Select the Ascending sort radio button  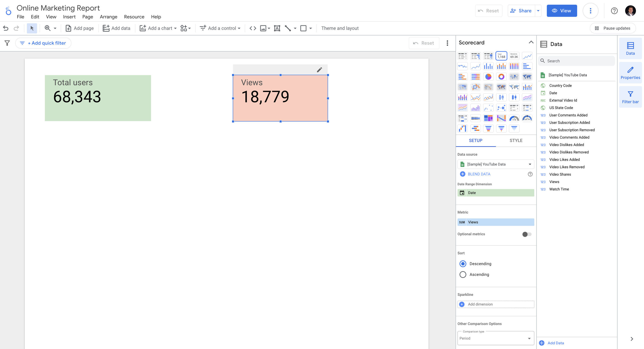tap(463, 274)
